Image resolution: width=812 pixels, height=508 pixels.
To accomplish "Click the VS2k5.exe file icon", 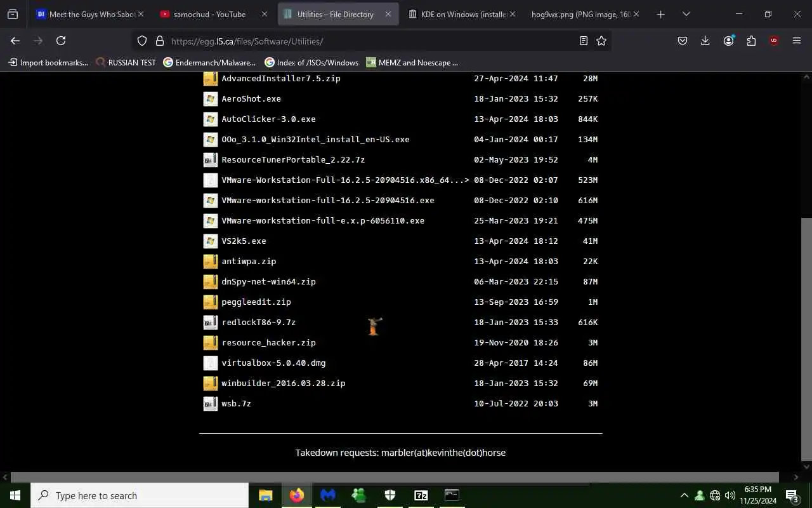I will 210,241.
